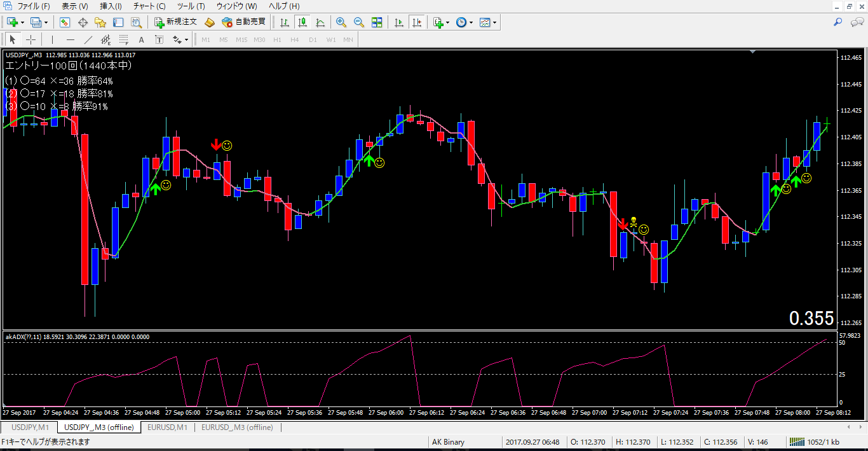Click the tile windows icon
The width and height of the screenshot is (868, 451).
coord(377,22)
